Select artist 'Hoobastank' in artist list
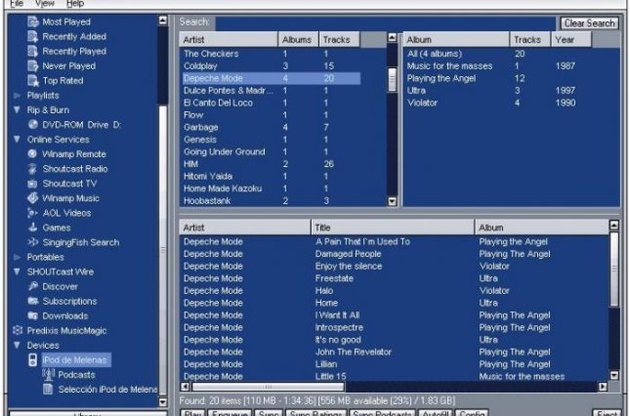Image resolution: width=630 pixels, height=416 pixels. pos(272,201)
